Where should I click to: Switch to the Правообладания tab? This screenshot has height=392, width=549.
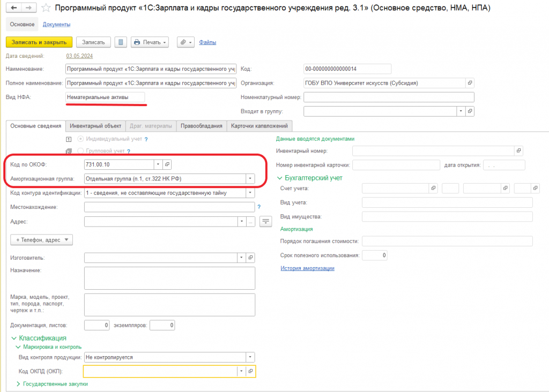pyautogui.click(x=202, y=126)
